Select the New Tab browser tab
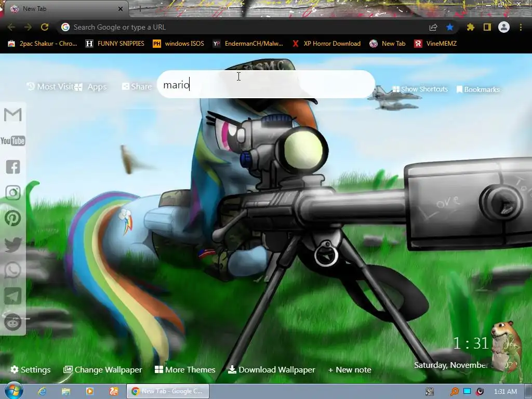The height and width of the screenshot is (399, 532). point(64,9)
